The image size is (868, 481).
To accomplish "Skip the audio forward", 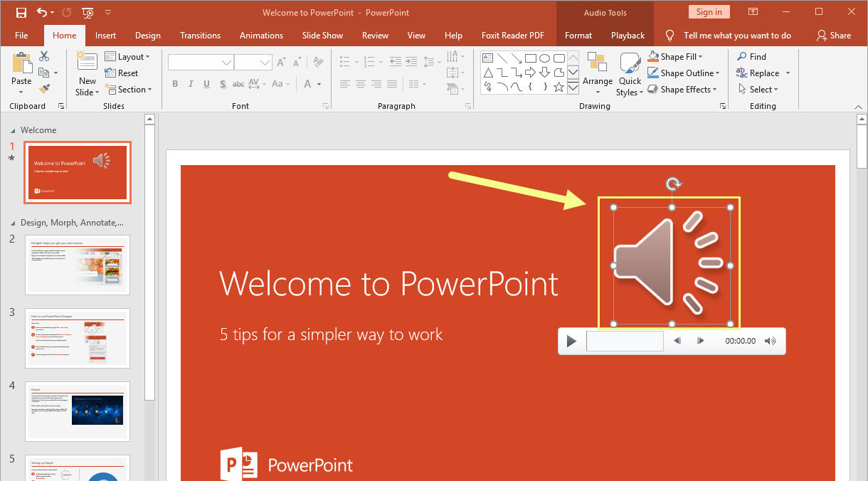I will pos(700,341).
